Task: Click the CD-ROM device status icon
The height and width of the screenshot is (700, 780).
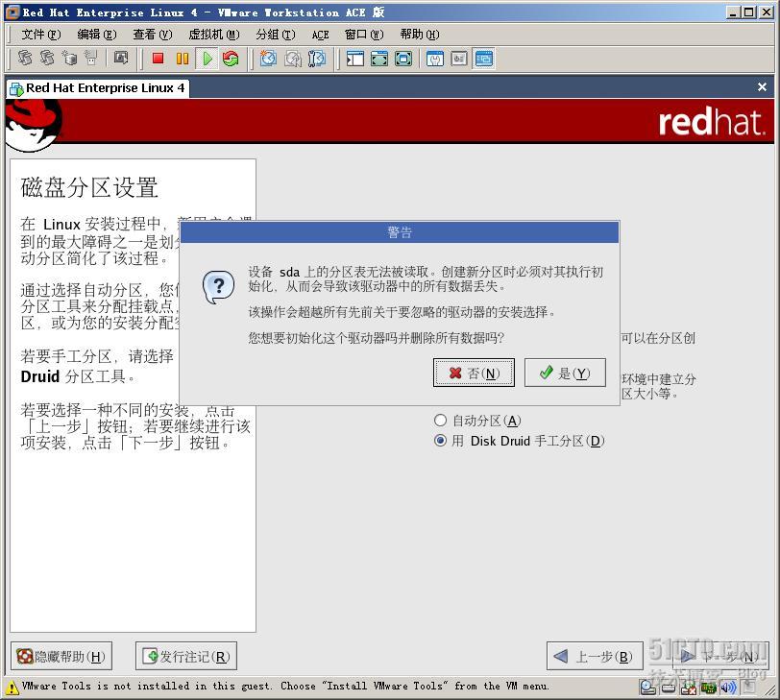Action: coord(648,688)
